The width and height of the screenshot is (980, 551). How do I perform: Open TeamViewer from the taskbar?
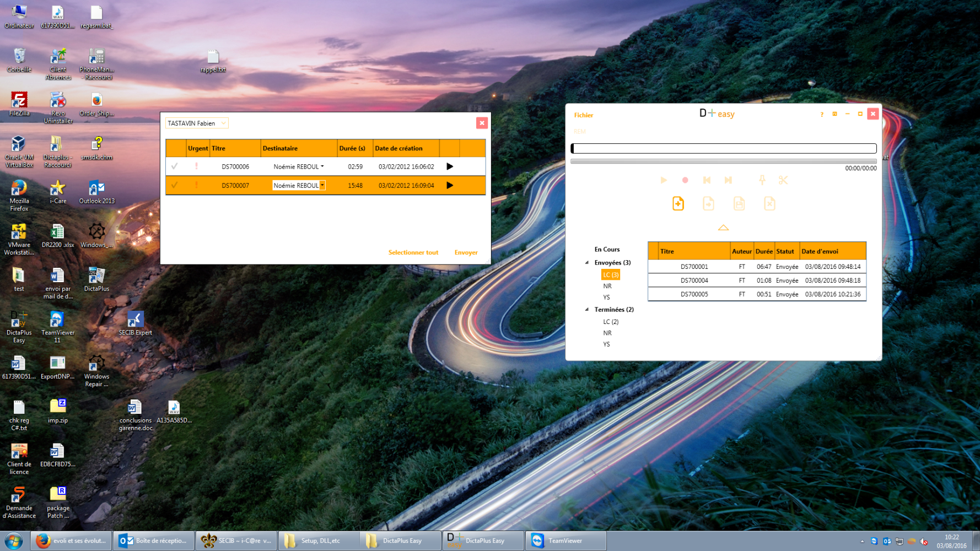[x=566, y=541]
